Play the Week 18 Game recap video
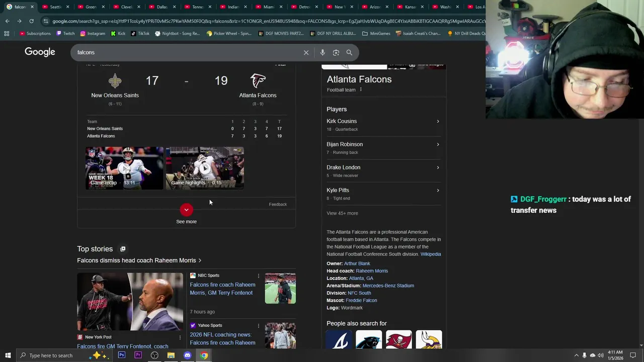 click(x=124, y=168)
